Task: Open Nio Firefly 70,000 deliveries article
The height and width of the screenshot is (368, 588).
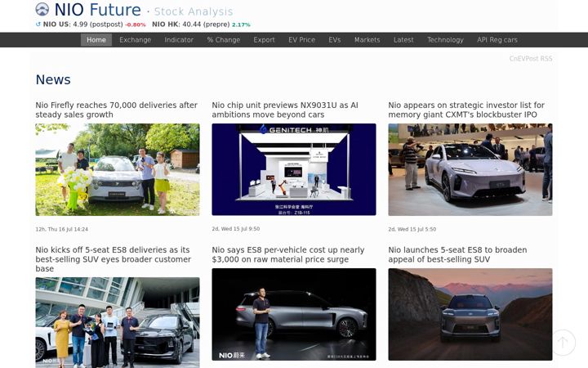Action: pos(116,110)
